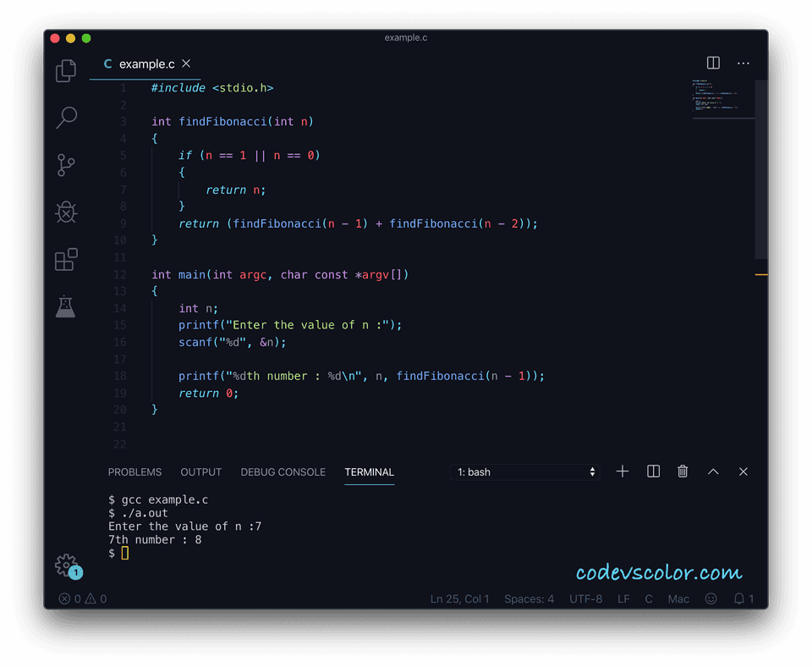Split the terminal pane
The image size is (812, 667).
[652, 471]
